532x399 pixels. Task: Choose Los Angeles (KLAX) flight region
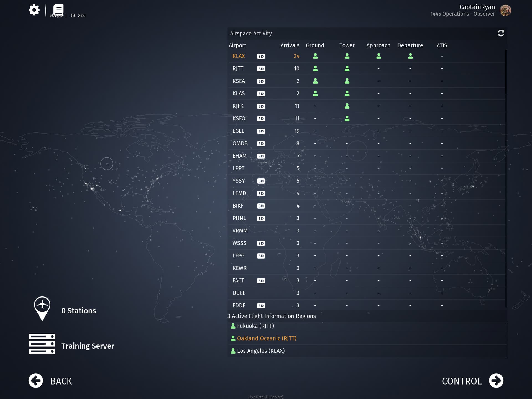[261, 351]
